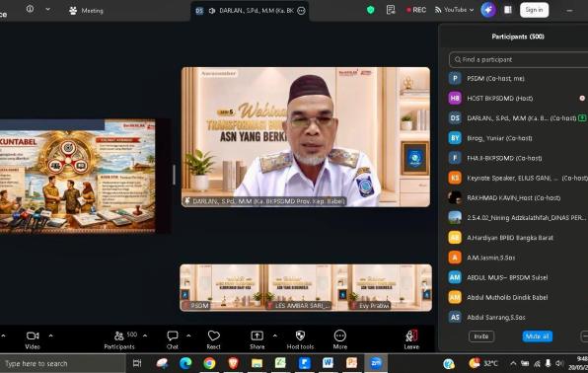
Task: Open the AI Companion sparkle icon
Action: (488, 10)
